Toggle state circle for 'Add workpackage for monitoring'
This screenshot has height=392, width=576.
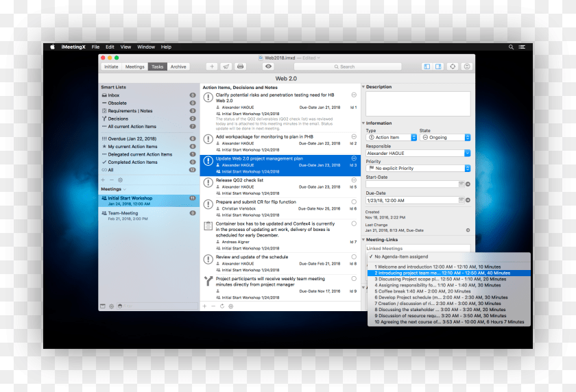click(354, 136)
